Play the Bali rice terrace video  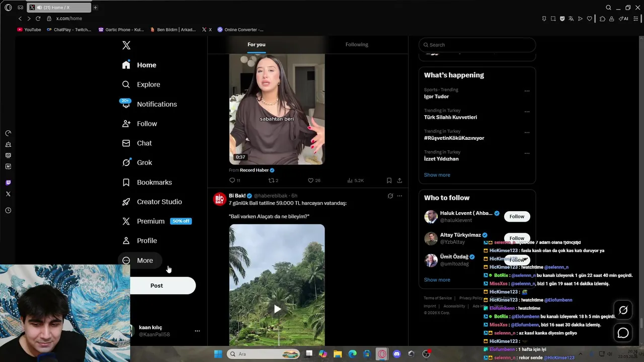pyautogui.click(x=277, y=309)
